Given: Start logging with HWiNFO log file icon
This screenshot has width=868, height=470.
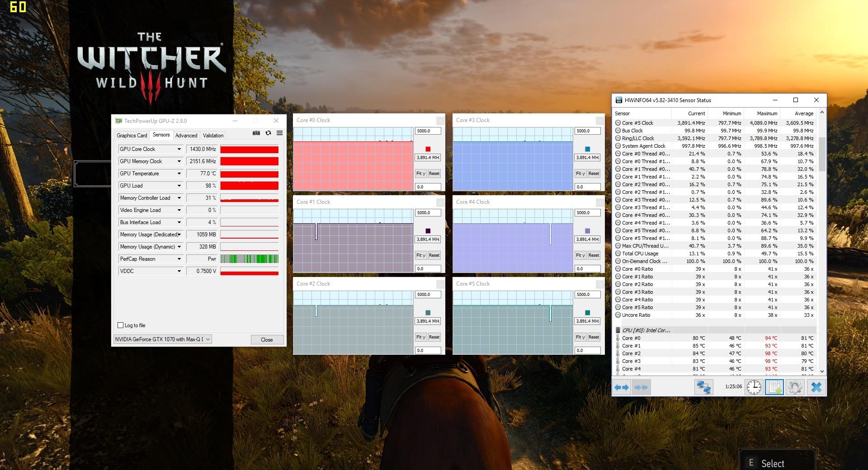Looking at the screenshot, I should click(774, 387).
